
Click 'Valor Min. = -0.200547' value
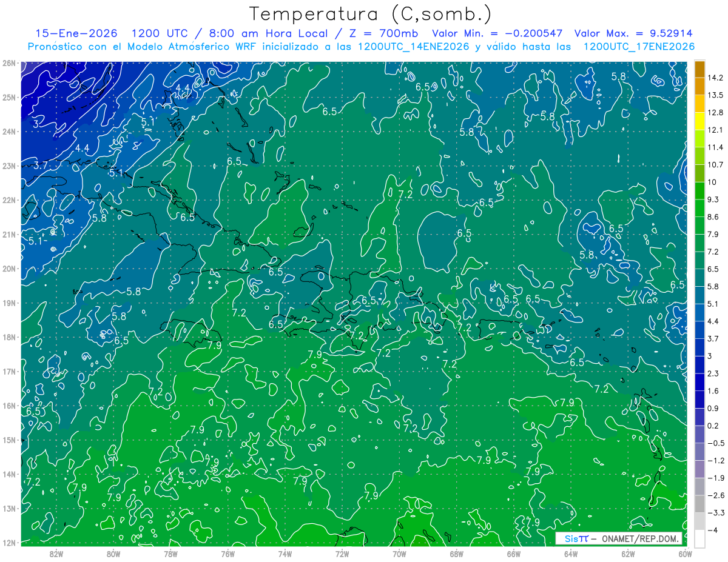[497, 33]
